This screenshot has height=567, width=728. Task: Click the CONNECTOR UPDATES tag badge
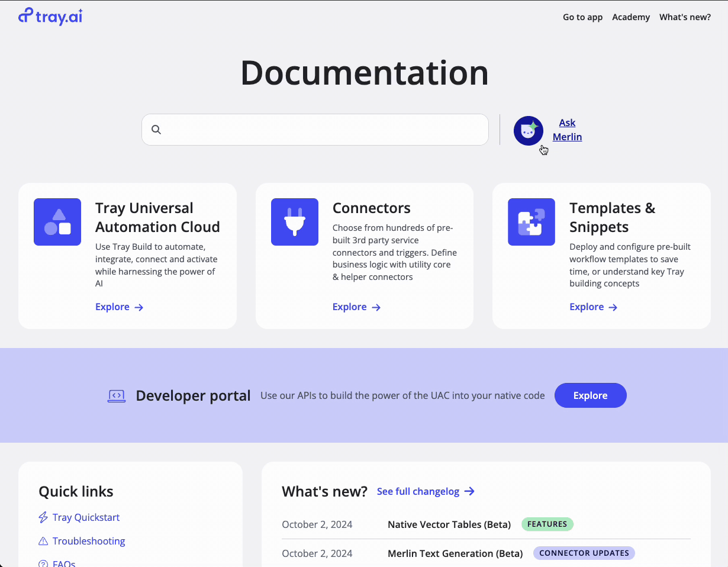[584, 553]
